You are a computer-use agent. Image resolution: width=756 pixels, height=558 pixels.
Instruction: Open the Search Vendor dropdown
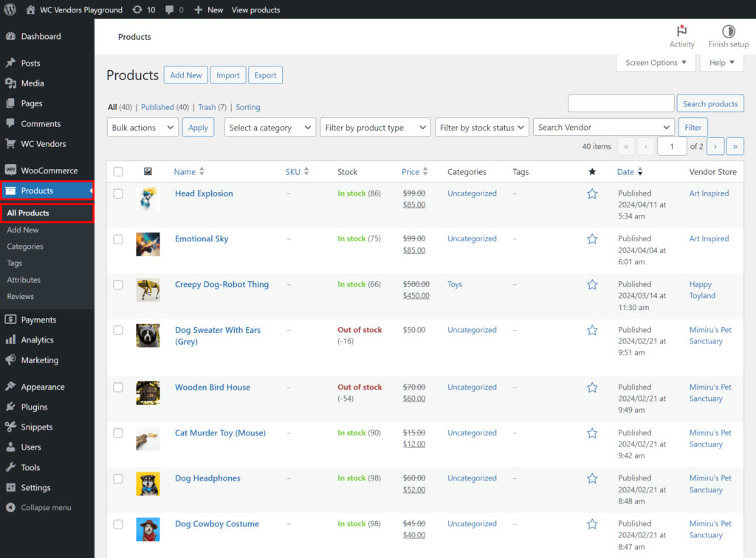tap(604, 127)
